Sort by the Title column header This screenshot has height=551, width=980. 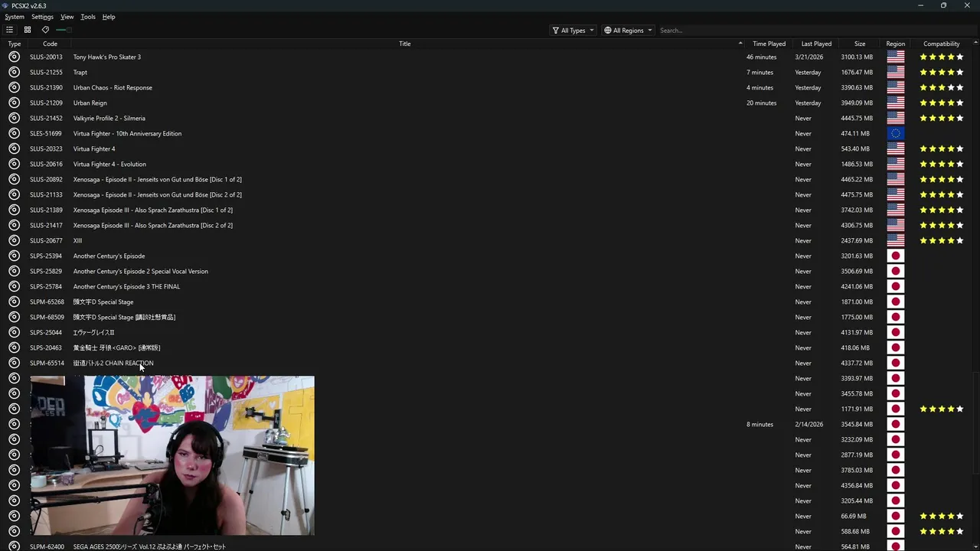[405, 44]
